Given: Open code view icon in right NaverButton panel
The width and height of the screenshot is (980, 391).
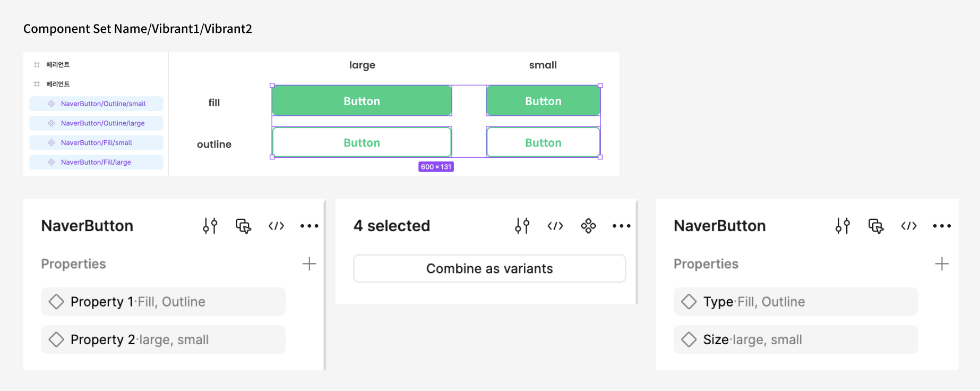Looking at the screenshot, I should [x=909, y=226].
